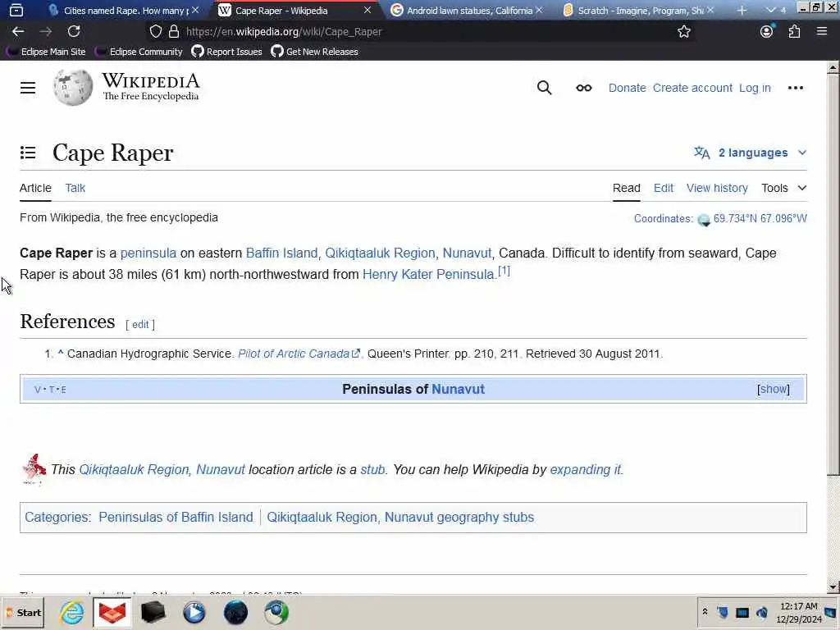Open the personal tools three-dots menu
Viewport: 840px width, 630px height.
796,88
